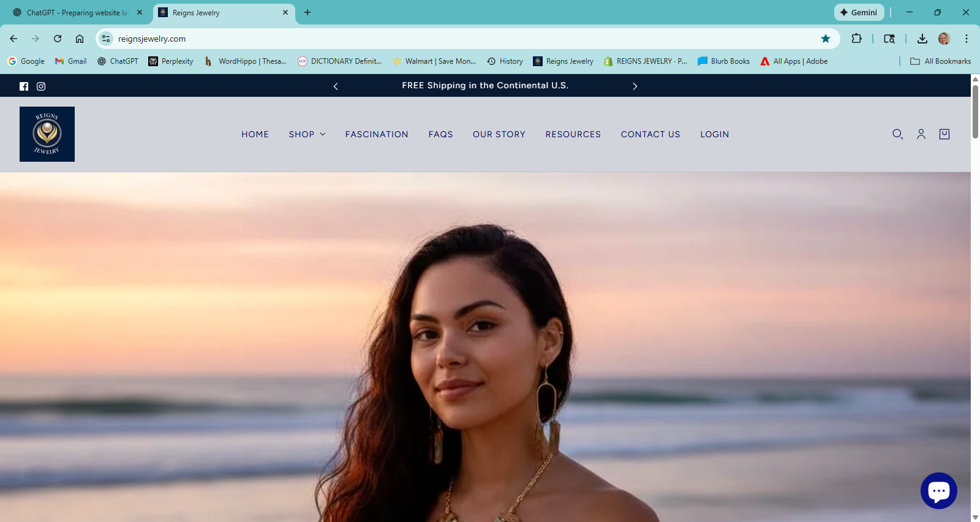Open the account profile icon
Viewport: 980px width, 522px height.
921,134
